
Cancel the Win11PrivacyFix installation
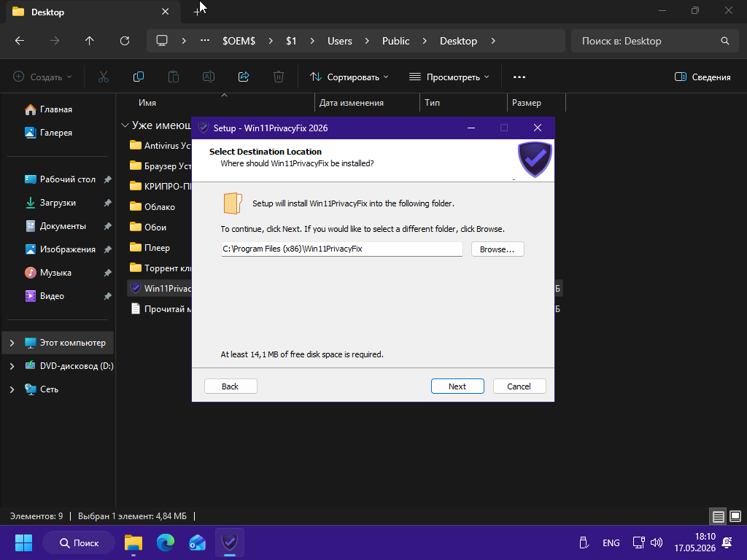519,386
